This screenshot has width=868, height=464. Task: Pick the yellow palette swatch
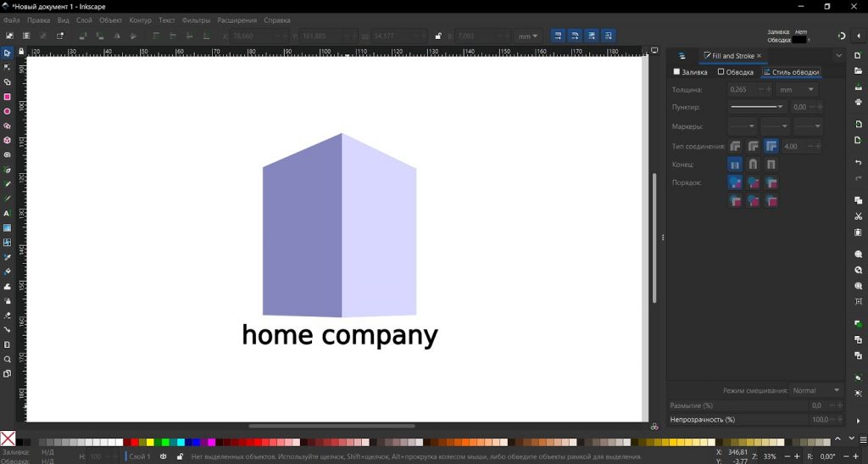(x=150, y=442)
